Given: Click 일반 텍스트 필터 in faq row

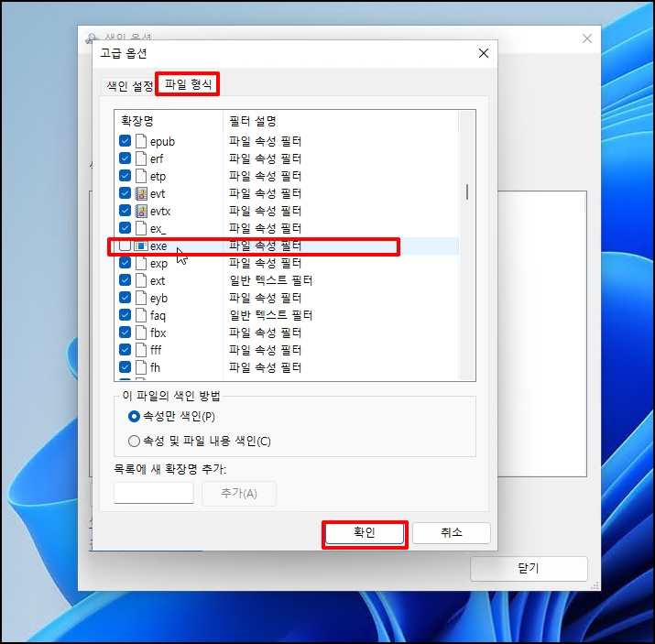Looking at the screenshot, I should click(271, 315).
